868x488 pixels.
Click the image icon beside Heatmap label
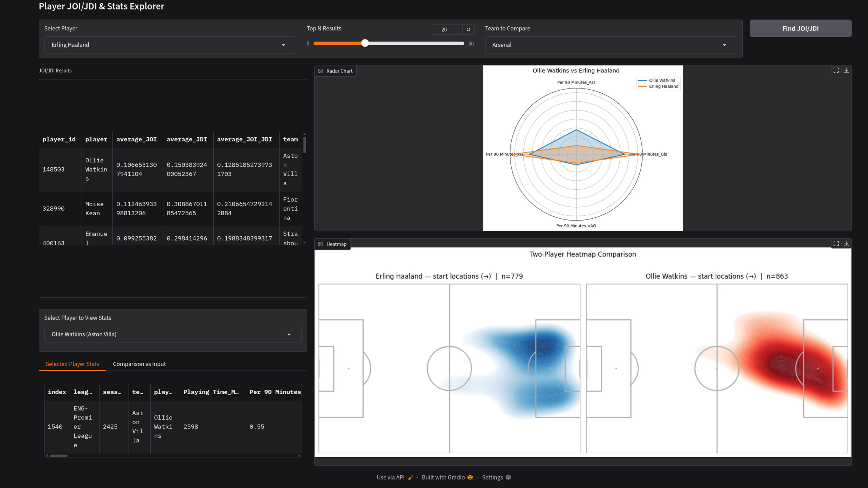pyautogui.click(x=321, y=244)
